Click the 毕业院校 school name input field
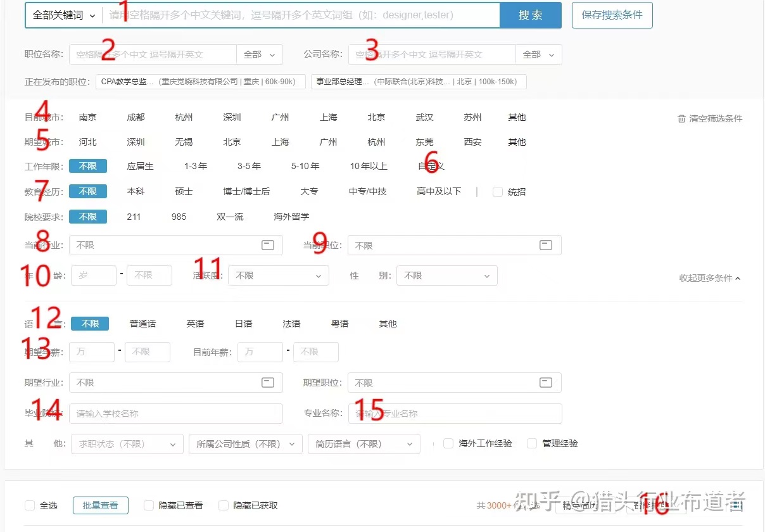Image resolution: width=765 pixels, height=532 pixels. click(175, 414)
